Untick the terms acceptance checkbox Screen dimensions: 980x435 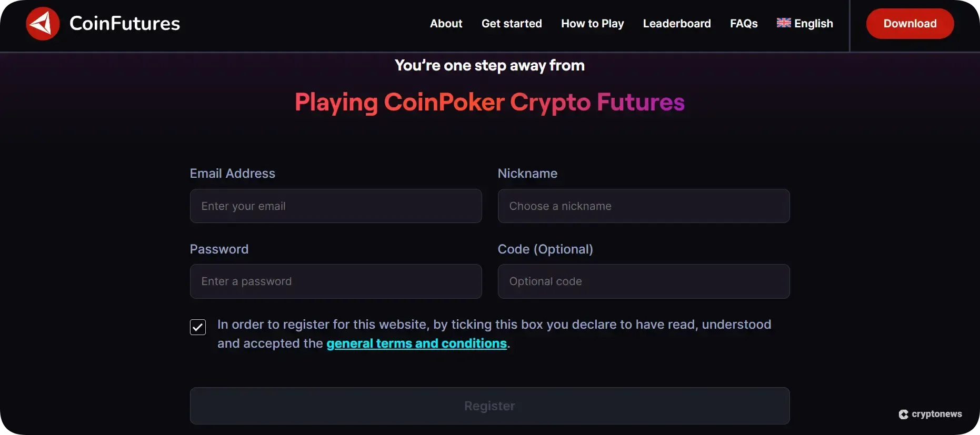(197, 327)
